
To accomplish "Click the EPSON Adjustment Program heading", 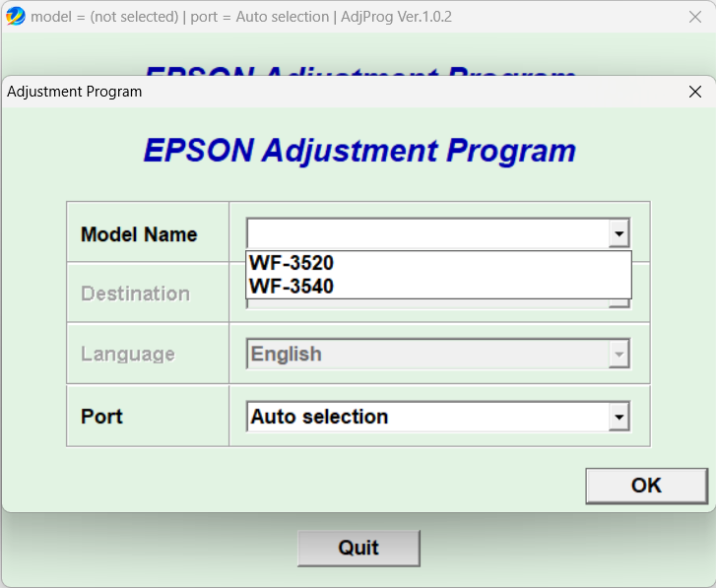I will (358, 151).
